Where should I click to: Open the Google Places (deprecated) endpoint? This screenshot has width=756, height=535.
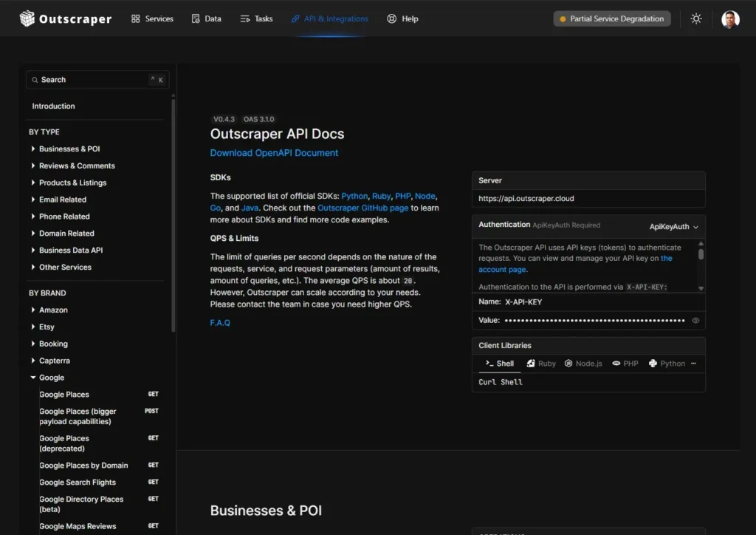tap(99, 443)
